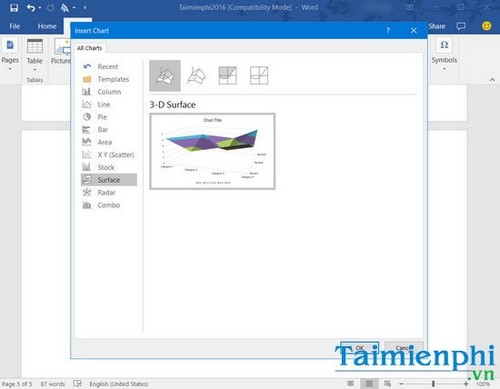Close the Insert Chart dialog
500x389 pixels.
[414, 31]
